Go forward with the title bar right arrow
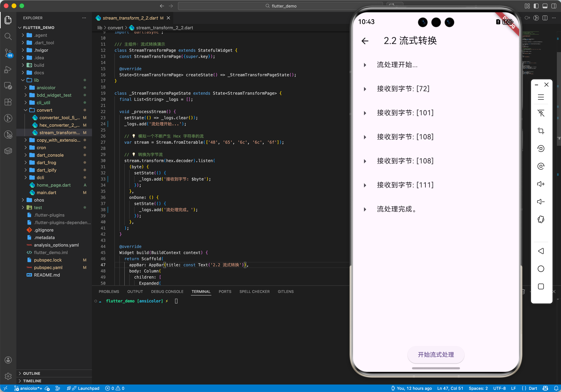The height and width of the screenshot is (392, 561). point(171,6)
